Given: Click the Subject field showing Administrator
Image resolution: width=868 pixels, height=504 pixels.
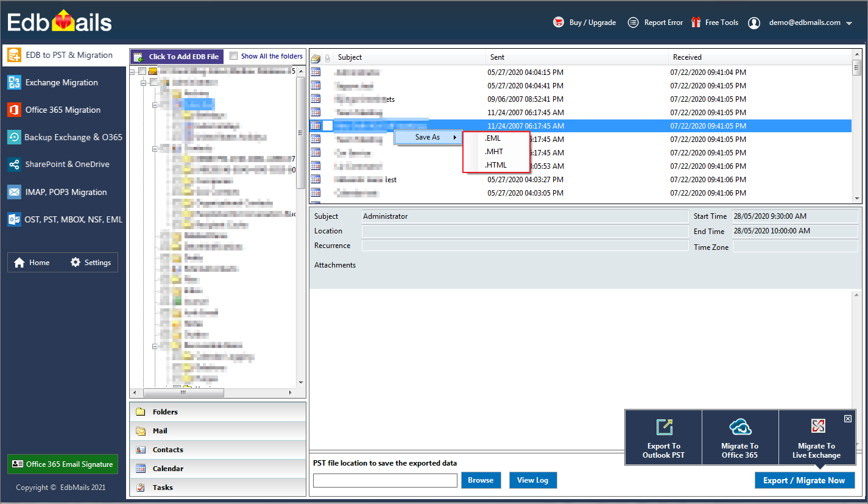Looking at the screenshot, I should [x=525, y=216].
